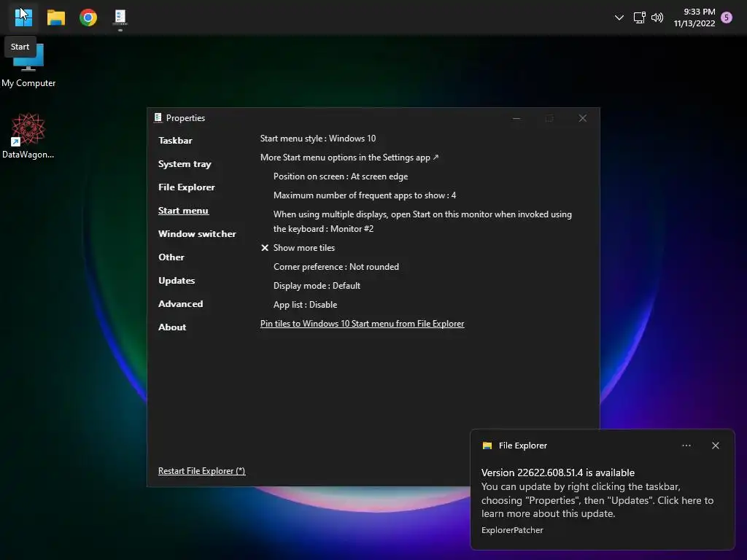Click the ExplorerPatcher label in notification
Viewport: 747px width, 560px height.
512,530
